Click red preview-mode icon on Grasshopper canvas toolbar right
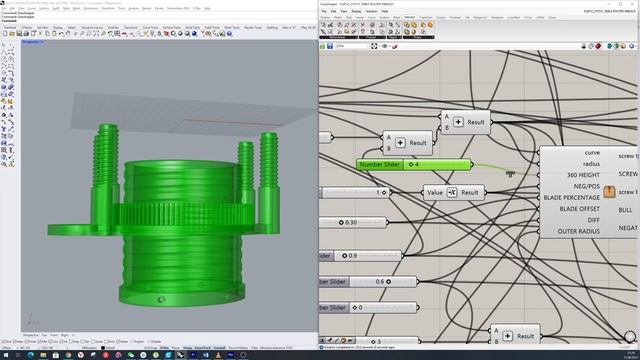The height and width of the screenshot is (360, 640). [598, 46]
